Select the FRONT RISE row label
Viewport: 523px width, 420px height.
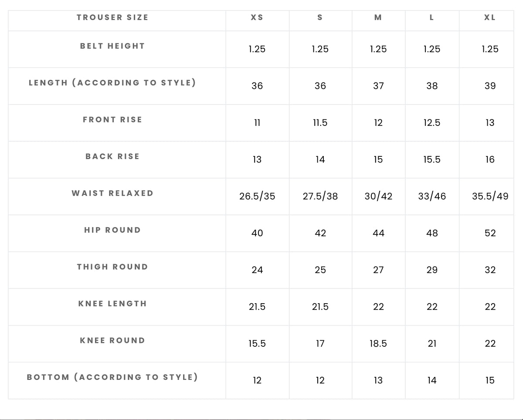point(112,119)
